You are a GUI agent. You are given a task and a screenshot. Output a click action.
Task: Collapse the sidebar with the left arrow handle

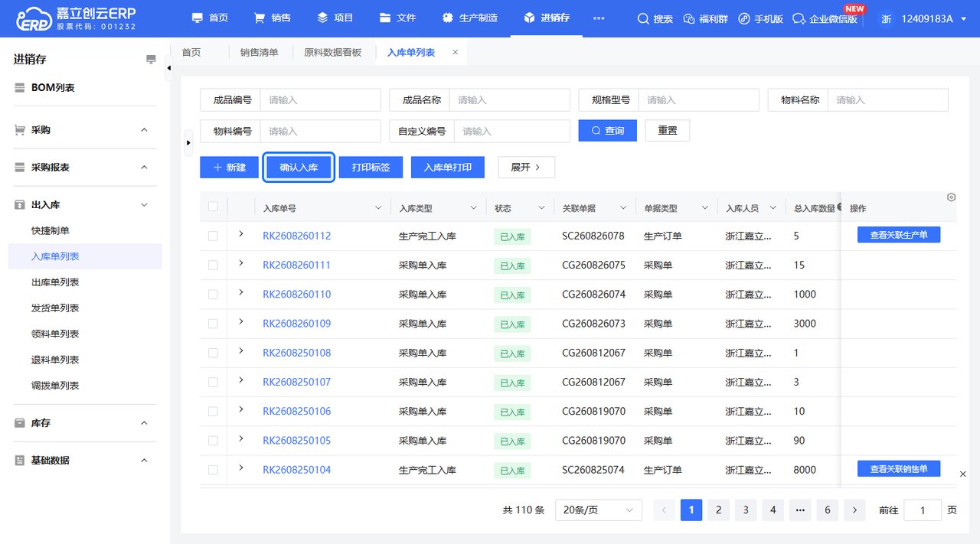point(169,69)
